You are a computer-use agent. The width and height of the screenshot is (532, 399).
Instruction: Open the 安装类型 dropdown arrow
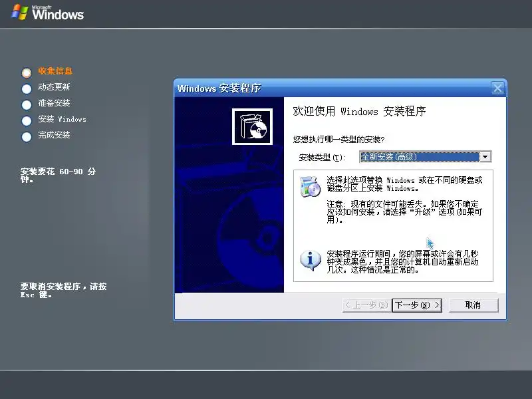click(x=485, y=157)
